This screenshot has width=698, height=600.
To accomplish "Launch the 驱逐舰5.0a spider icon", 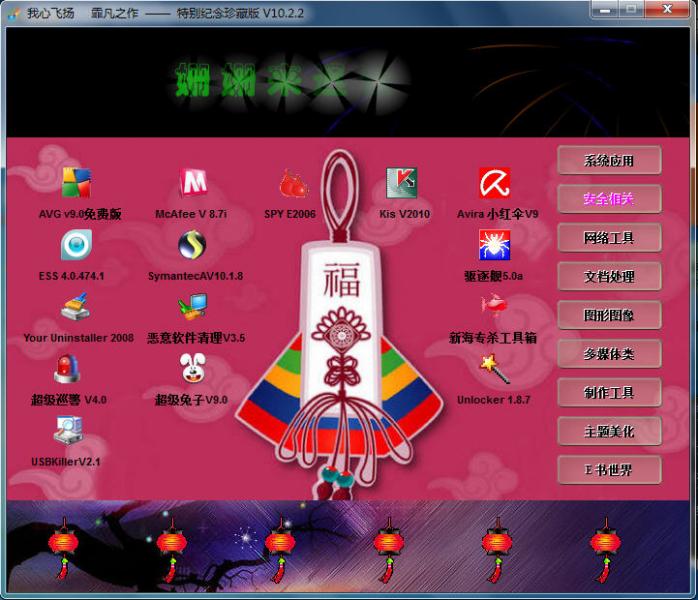I will pos(495,244).
